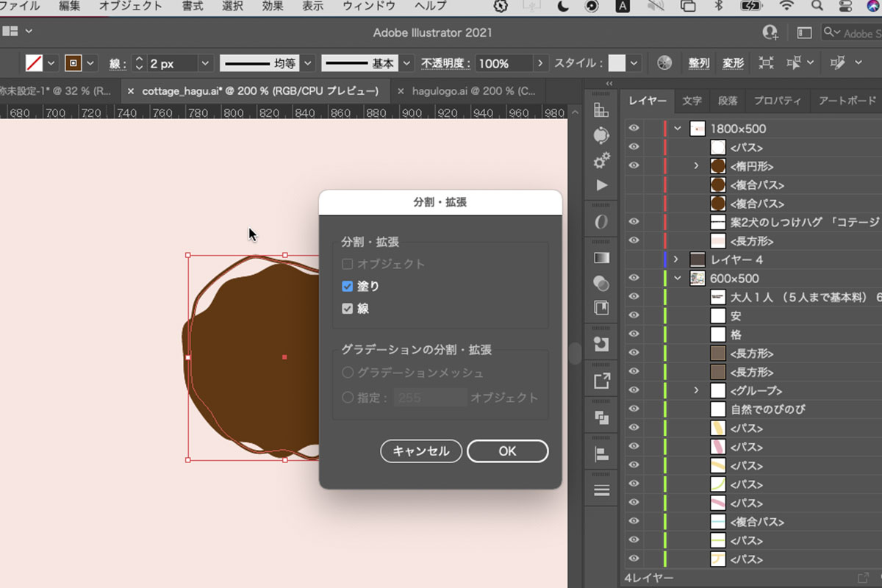Screen dimensions: 882x588
Task: Click the 不透明度 100% input field
Action: coord(503,64)
